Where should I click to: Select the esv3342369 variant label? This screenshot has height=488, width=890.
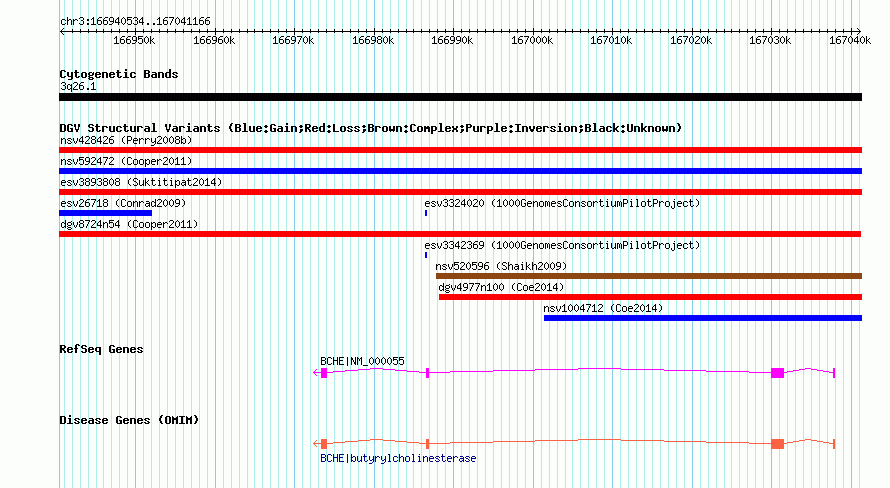(x=562, y=245)
